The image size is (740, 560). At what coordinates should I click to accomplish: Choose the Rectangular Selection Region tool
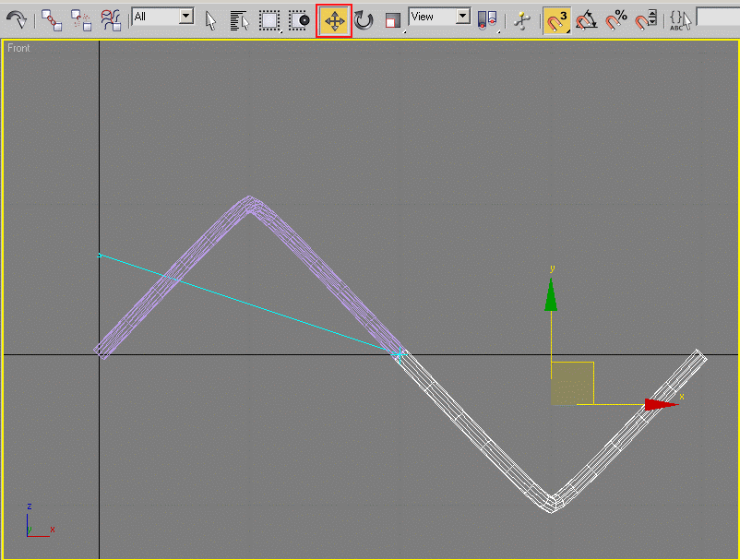click(269, 21)
